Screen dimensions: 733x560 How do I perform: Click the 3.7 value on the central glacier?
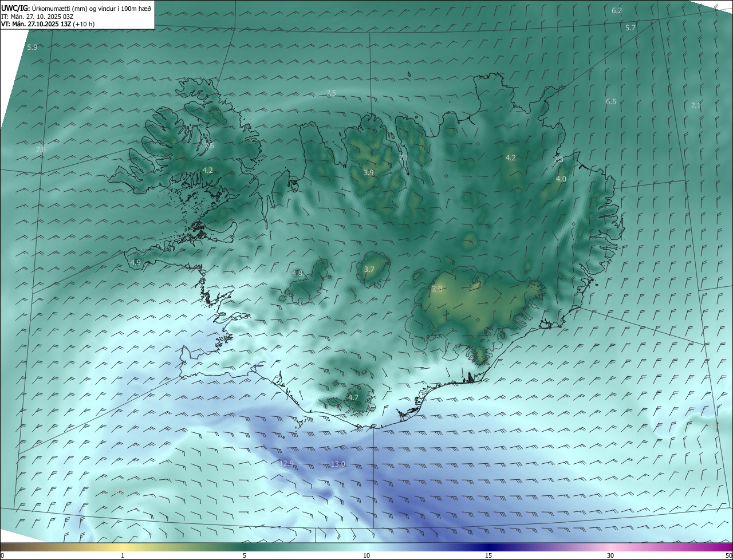pyautogui.click(x=369, y=269)
